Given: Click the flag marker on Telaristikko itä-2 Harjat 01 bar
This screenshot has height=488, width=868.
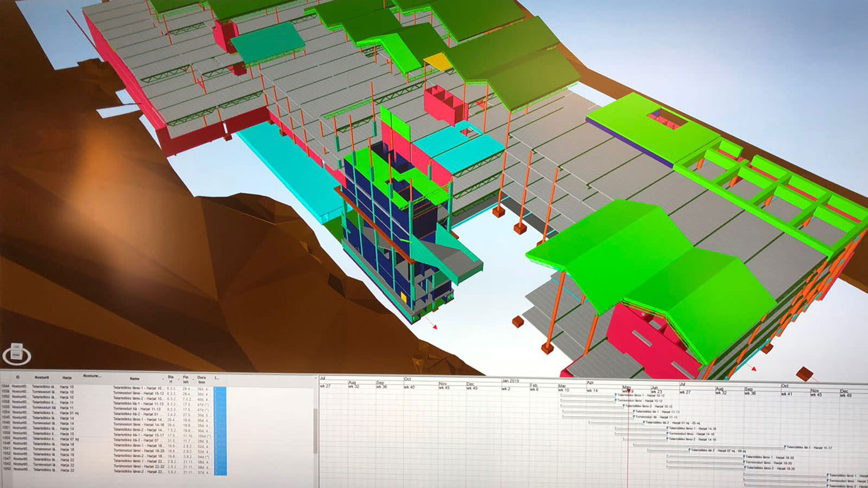Looking at the screenshot, I should [x=644, y=422].
